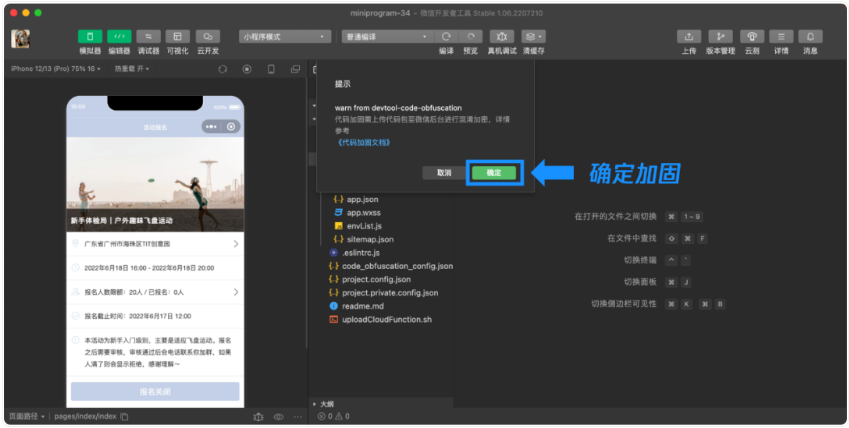Click the phone device icon
The height and width of the screenshot is (428, 849).
271,69
